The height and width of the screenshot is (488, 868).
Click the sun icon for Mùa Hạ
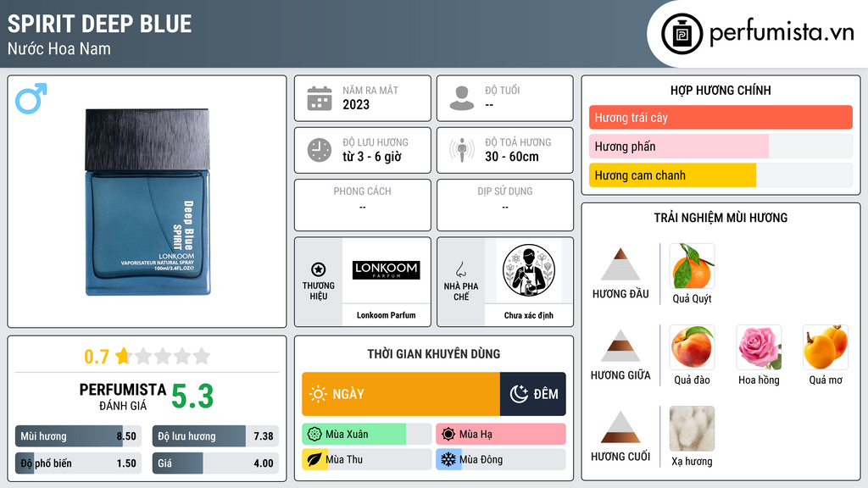(x=448, y=435)
